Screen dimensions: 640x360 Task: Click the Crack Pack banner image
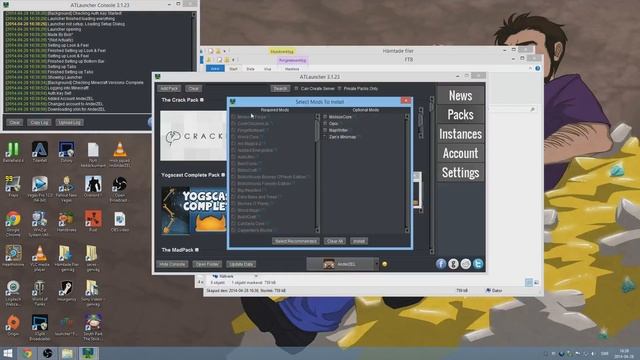tap(194, 136)
